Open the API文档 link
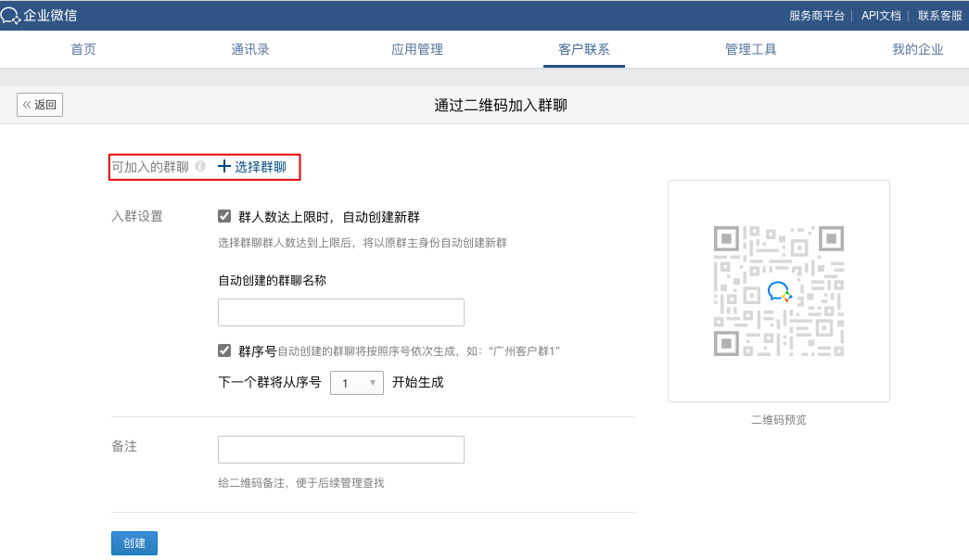The image size is (969, 560). click(880, 15)
